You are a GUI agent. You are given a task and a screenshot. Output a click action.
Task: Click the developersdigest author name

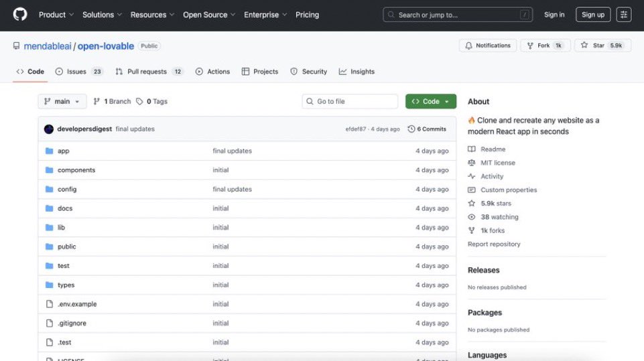click(84, 129)
